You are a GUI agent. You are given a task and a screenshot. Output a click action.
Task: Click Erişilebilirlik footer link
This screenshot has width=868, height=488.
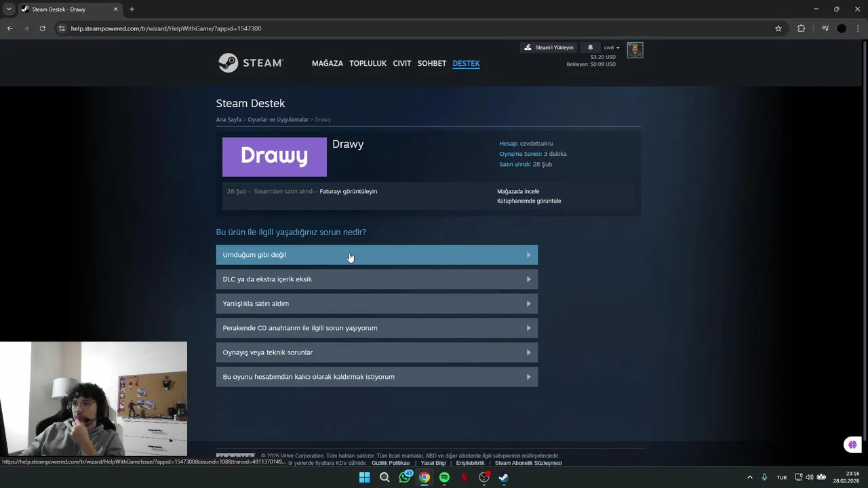470,463
